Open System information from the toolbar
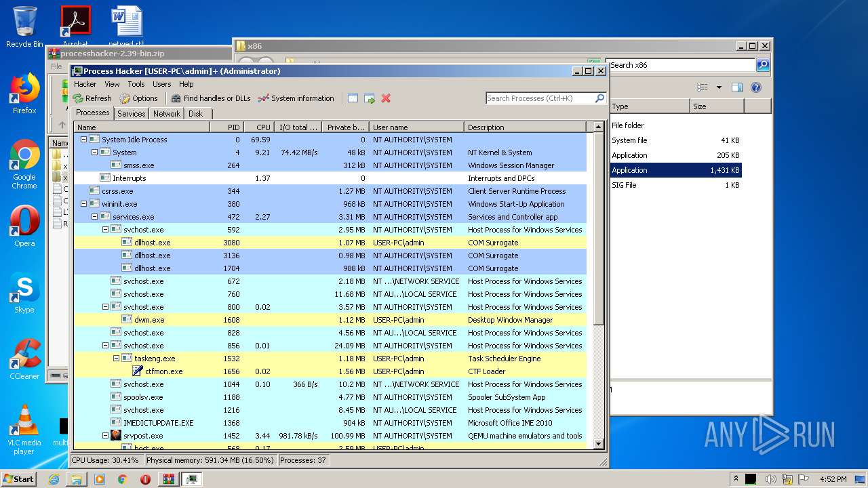 296,98
